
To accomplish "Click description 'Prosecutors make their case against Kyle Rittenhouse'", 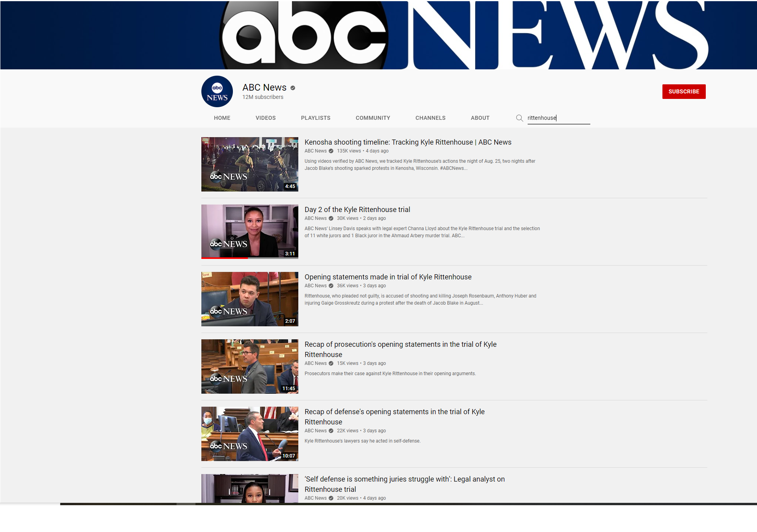I will pyautogui.click(x=390, y=374).
